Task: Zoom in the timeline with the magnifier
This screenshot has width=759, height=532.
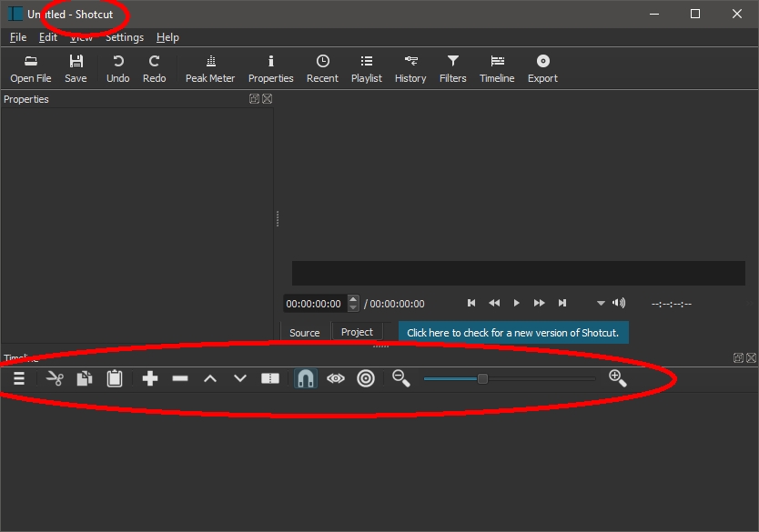Action: click(618, 378)
